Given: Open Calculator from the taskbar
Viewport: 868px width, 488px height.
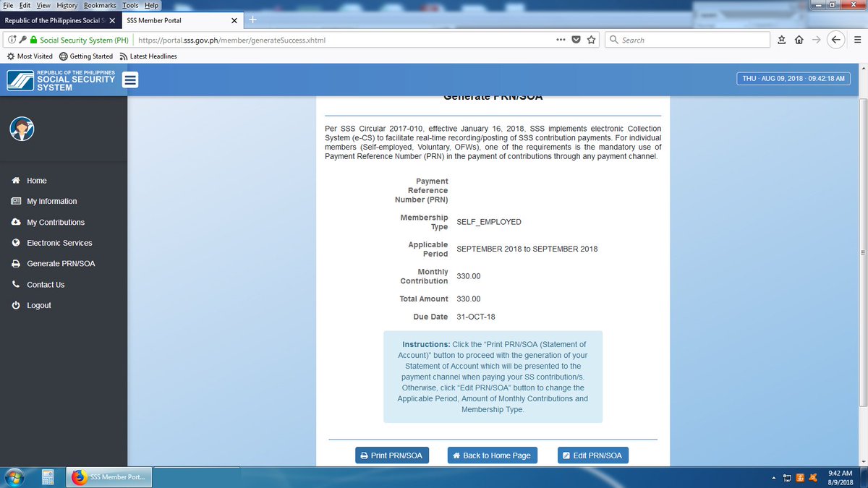Looking at the screenshot, I should (x=48, y=477).
